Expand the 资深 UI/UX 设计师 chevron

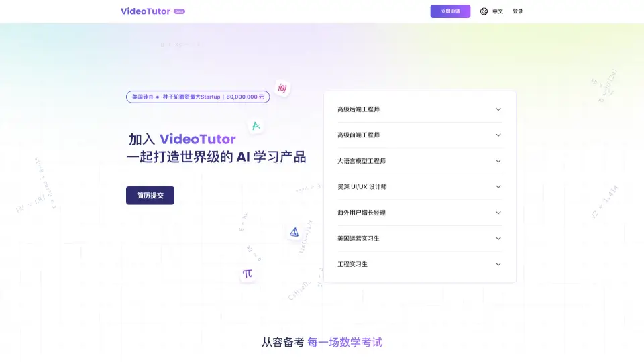[x=498, y=187]
